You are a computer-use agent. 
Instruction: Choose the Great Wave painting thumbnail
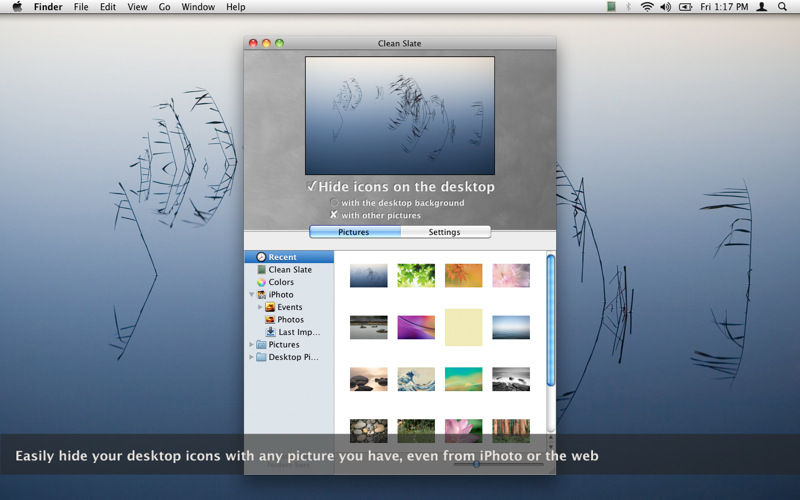click(x=416, y=379)
